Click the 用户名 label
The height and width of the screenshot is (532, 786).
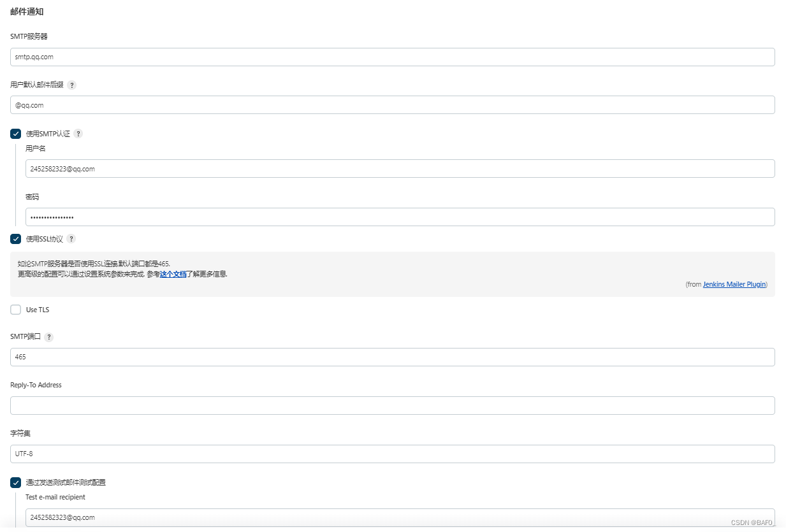(x=36, y=148)
